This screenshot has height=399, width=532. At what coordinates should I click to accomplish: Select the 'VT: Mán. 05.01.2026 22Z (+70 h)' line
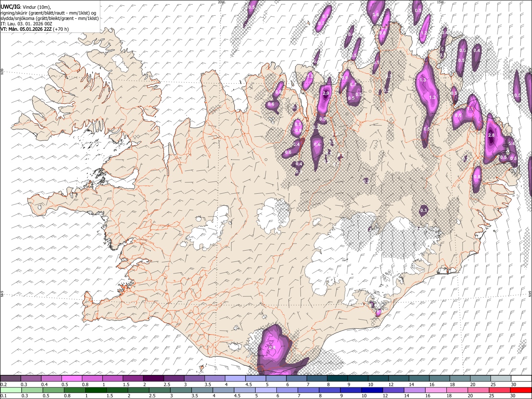(34, 29)
